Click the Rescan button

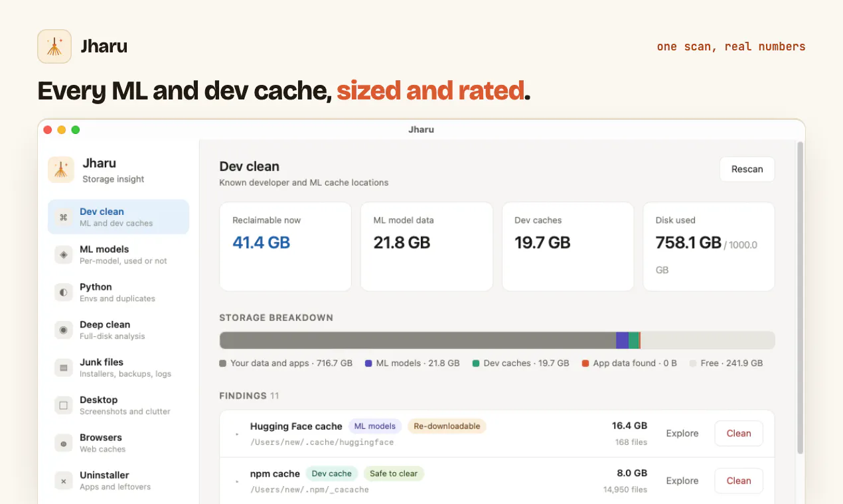click(x=747, y=169)
